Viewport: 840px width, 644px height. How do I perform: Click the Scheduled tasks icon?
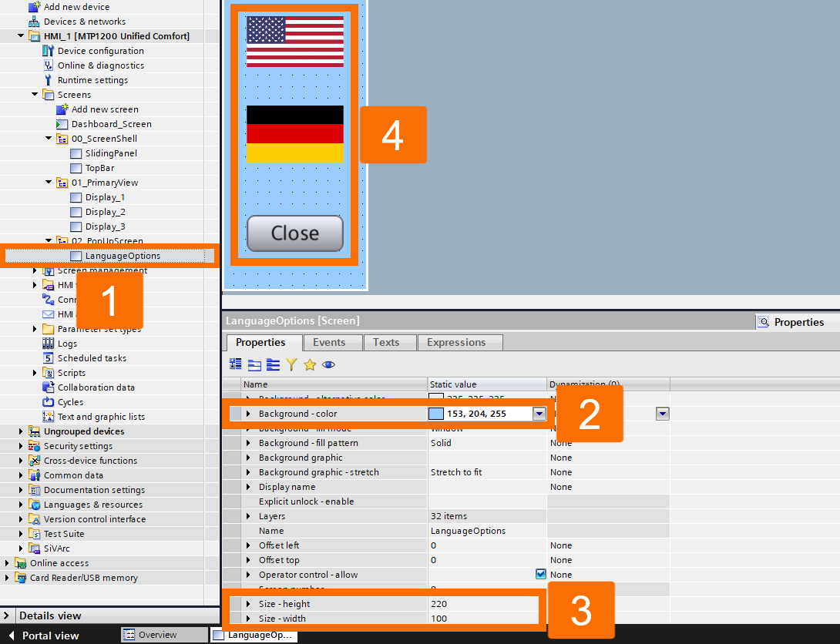49,358
